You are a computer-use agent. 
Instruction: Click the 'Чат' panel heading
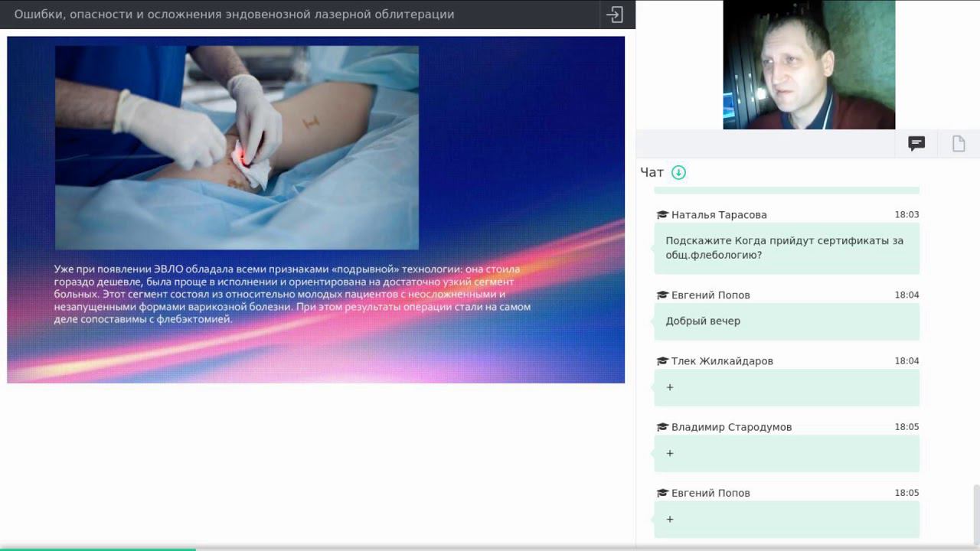(652, 172)
